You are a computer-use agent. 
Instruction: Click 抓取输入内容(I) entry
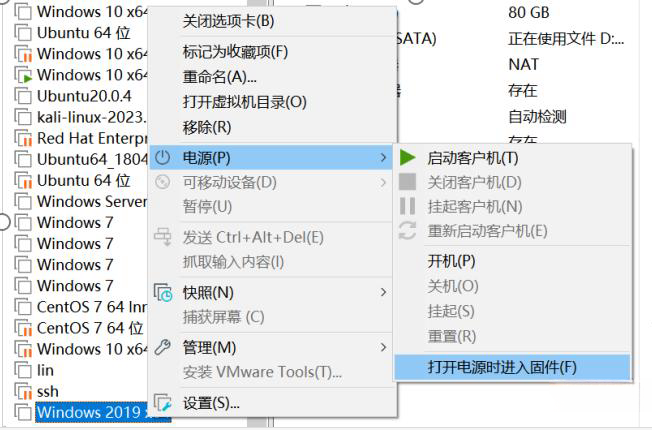click(x=233, y=262)
